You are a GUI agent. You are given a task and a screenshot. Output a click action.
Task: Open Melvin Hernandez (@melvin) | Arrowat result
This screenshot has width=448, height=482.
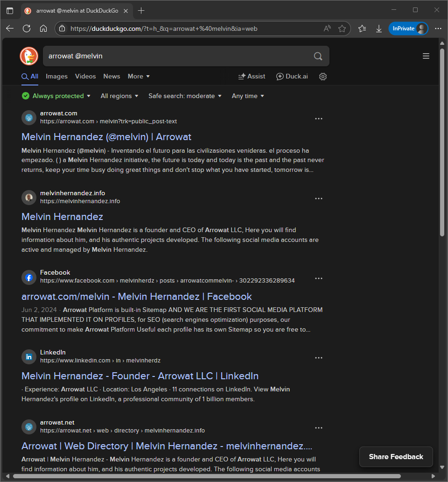point(106,137)
